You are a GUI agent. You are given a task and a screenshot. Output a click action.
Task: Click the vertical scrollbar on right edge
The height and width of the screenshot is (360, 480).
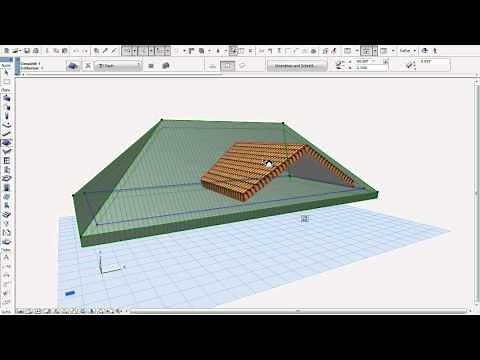[477, 193]
